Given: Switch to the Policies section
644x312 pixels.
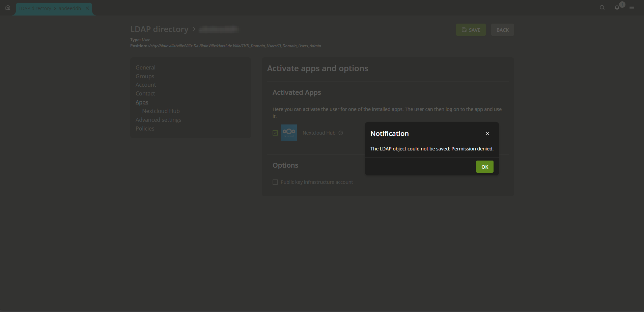Looking at the screenshot, I should click(145, 129).
